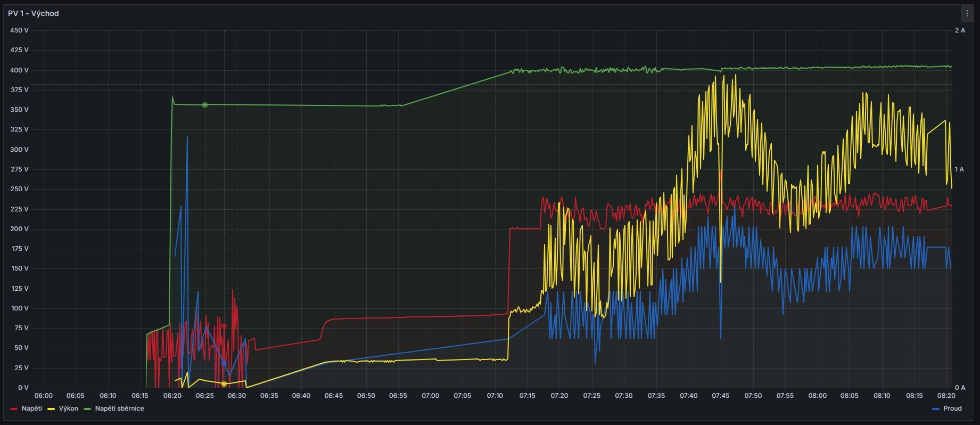
Task: Click the 2 A right axis label
Action: (960, 30)
